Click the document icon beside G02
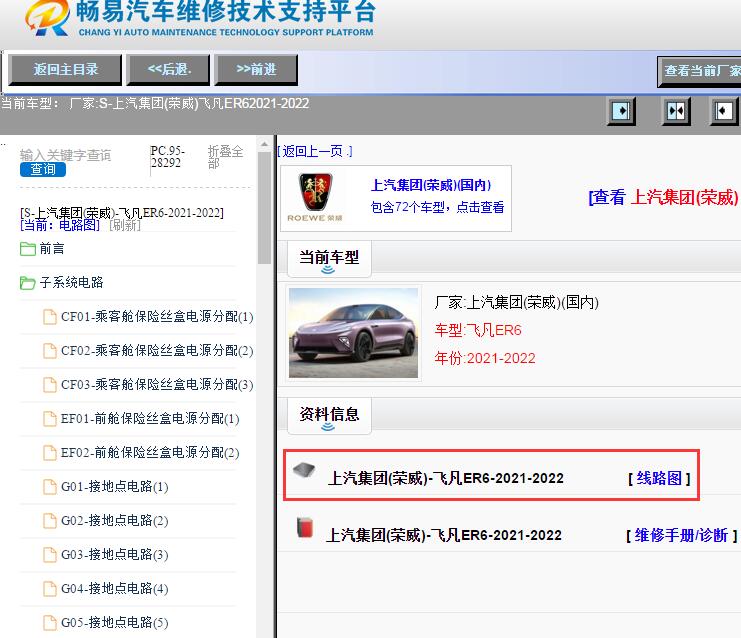The height and width of the screenshot is (638, 741). click(50, 521)
